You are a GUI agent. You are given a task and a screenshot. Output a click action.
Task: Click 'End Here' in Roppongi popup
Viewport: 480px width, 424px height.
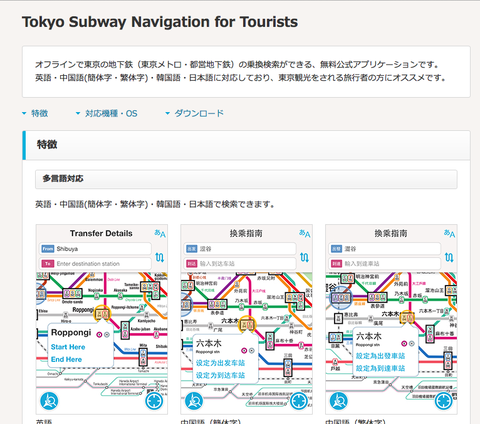tap(66, 359)
